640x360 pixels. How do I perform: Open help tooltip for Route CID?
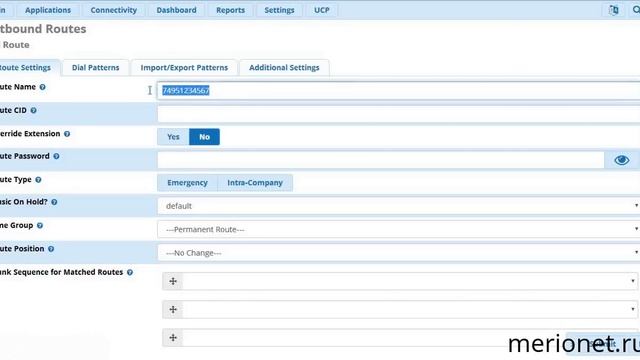coord(33,110)
